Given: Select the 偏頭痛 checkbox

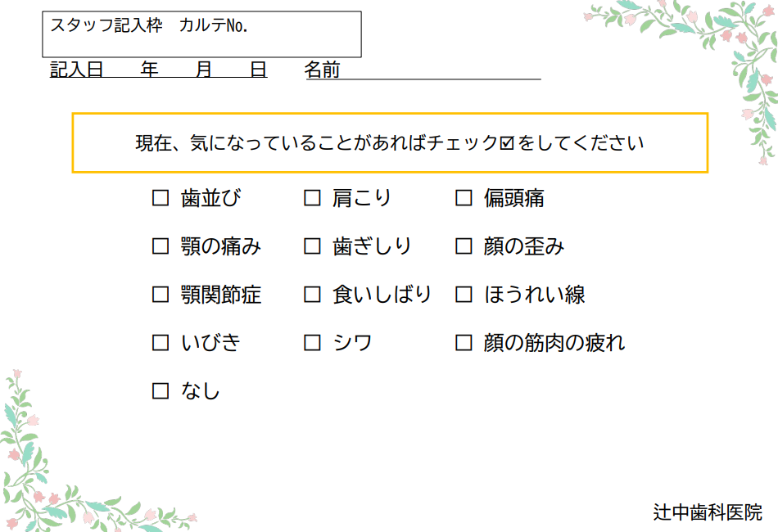Looking at the screenshot, I should coord(464,198).
